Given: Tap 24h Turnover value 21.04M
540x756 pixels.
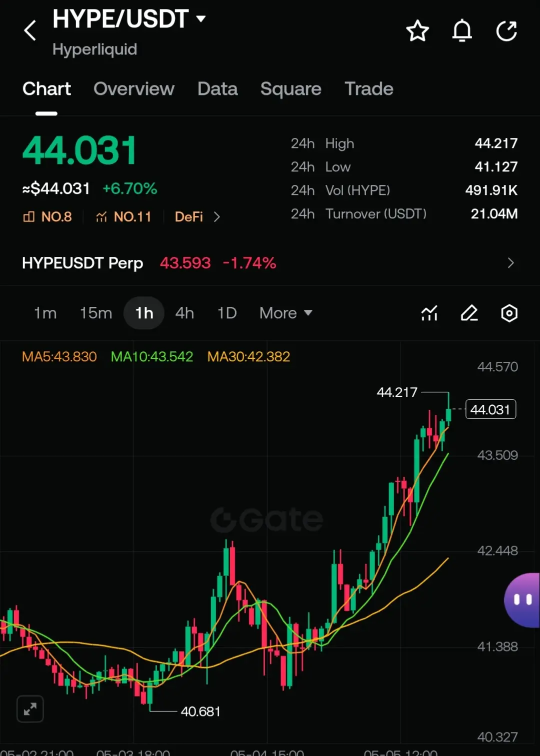Looking at the screenshot, I should [494, 214].
